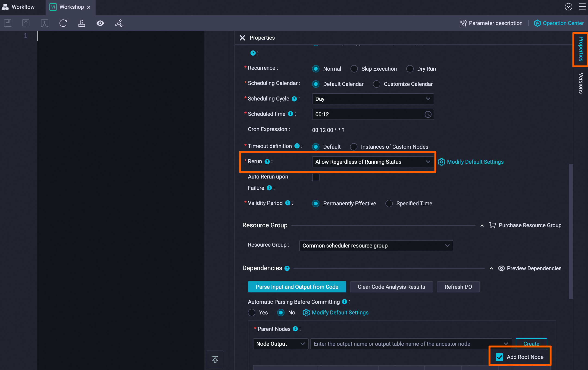Collapse the Dependencies section chevron
The image size is (588, 370).
pyautogui.click(x=491, y=268)
